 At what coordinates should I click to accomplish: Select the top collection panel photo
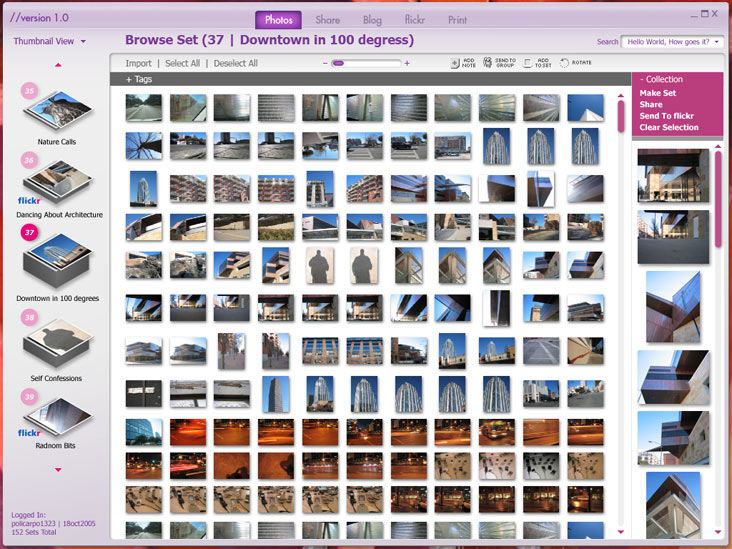click(x=673, y=176)
